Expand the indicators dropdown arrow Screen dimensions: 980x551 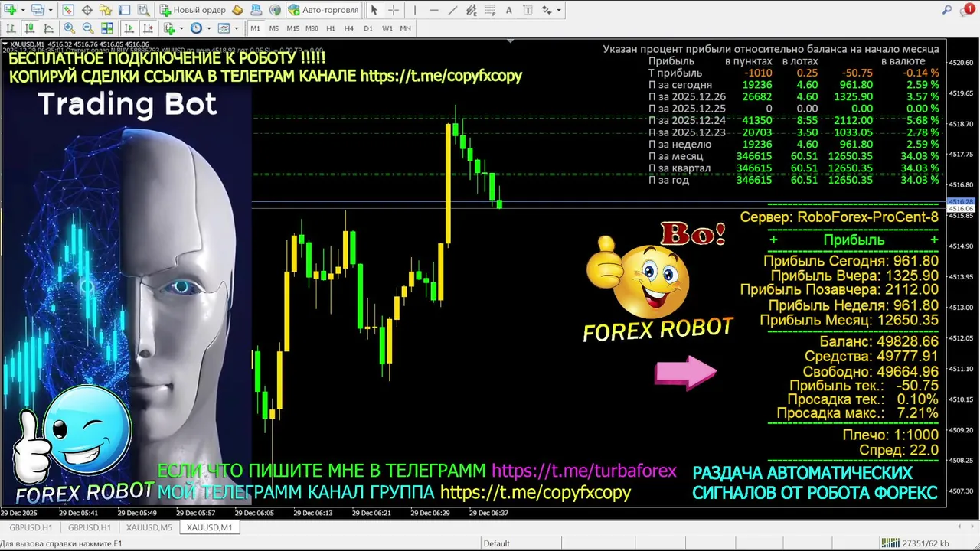coord(181,28)
